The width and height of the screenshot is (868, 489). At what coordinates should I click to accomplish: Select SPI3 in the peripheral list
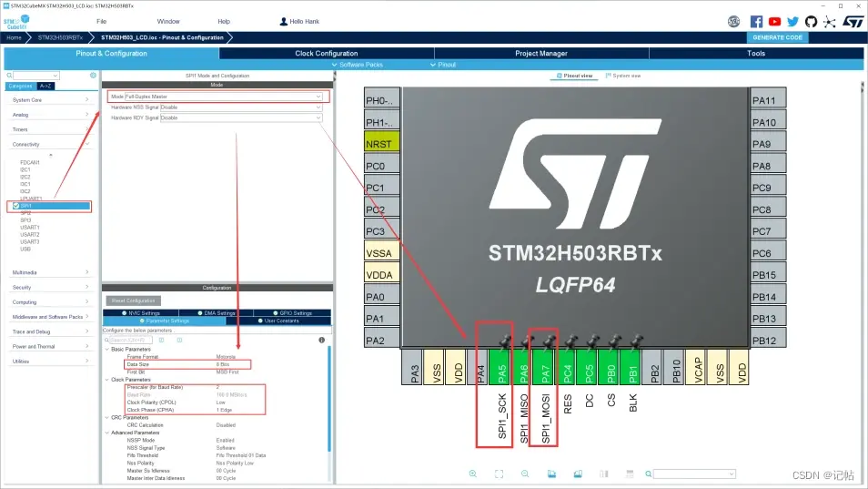(x=25, y=220)
